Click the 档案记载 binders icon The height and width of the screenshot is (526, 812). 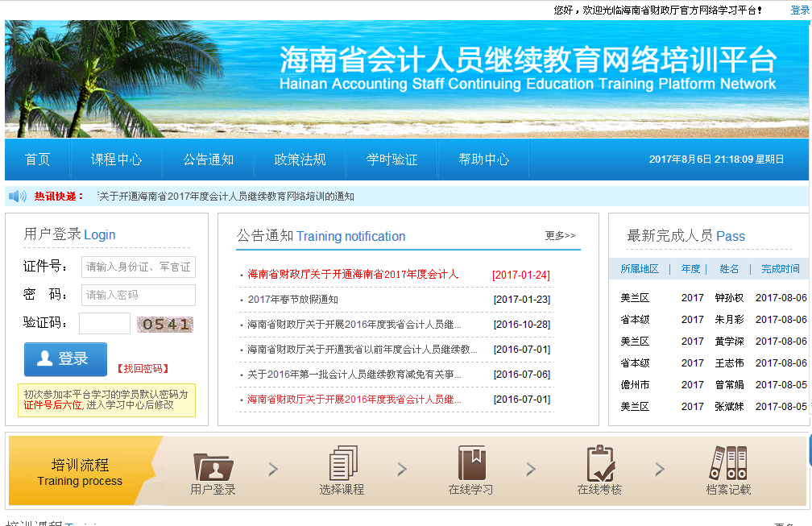(728, 463)
